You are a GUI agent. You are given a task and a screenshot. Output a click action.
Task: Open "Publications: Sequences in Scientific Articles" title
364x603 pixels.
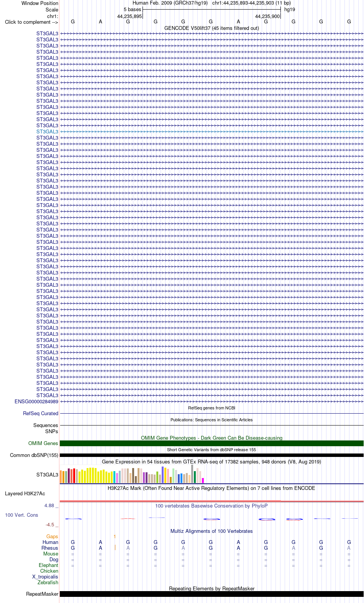[212, 420]
